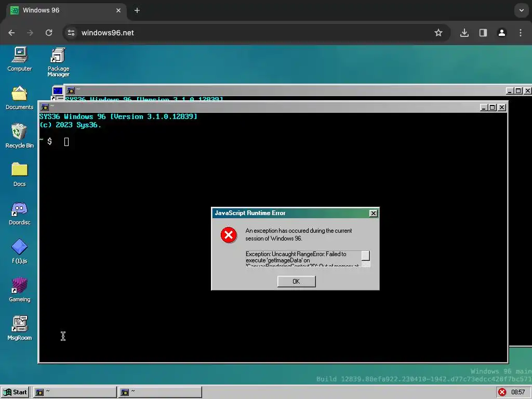This screenshot has width=532, height=399.
Task: Open browser profile icon
Action: 502,33
